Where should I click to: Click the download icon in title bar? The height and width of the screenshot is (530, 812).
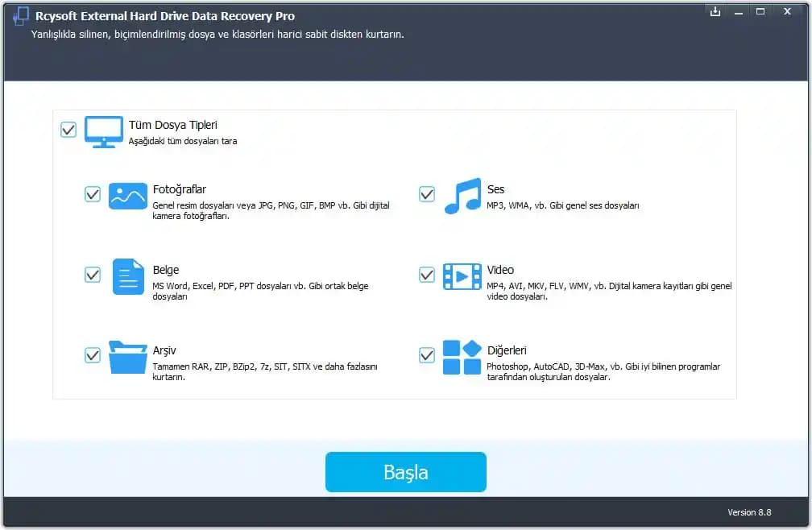pyautogui.click(x=715, y=11)
